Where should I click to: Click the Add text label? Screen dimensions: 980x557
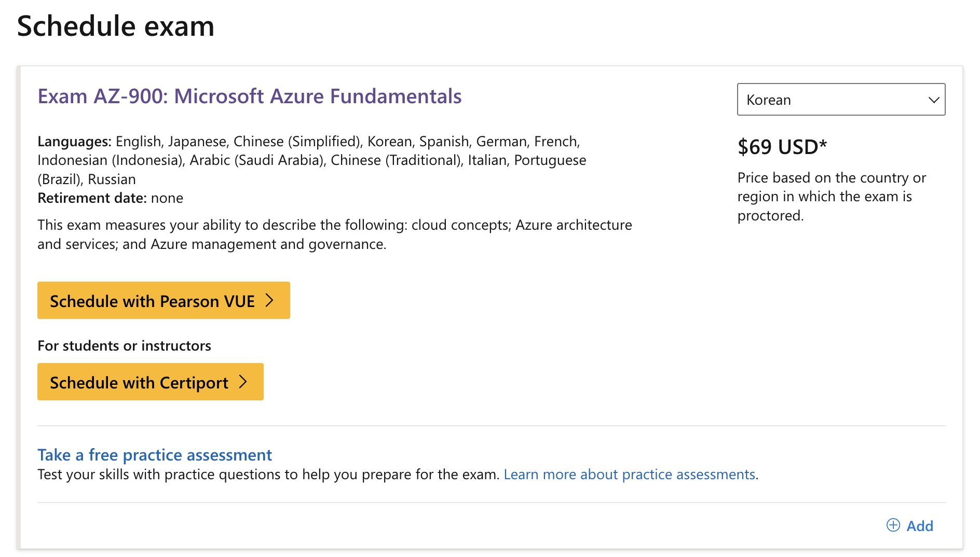click(920, 526)
